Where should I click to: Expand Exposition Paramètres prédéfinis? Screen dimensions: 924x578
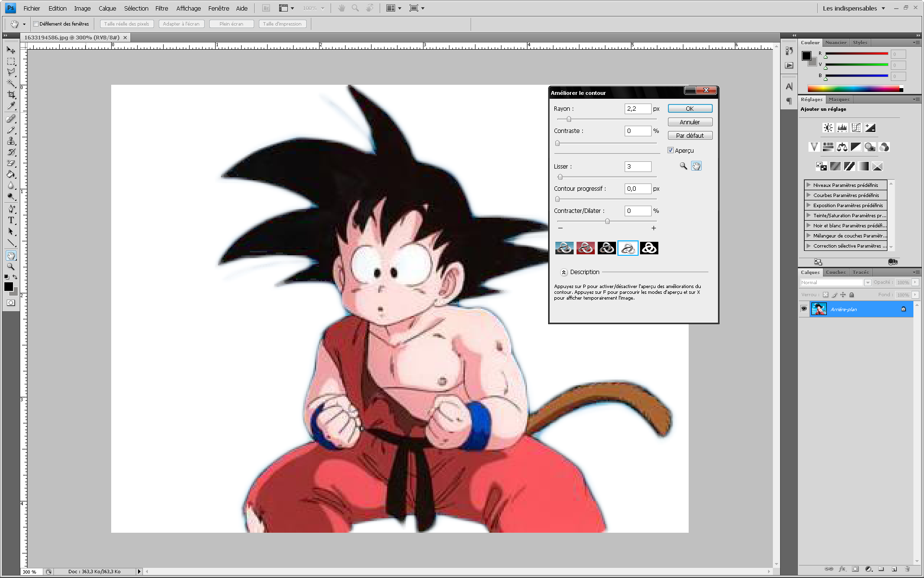pos(808,205)
